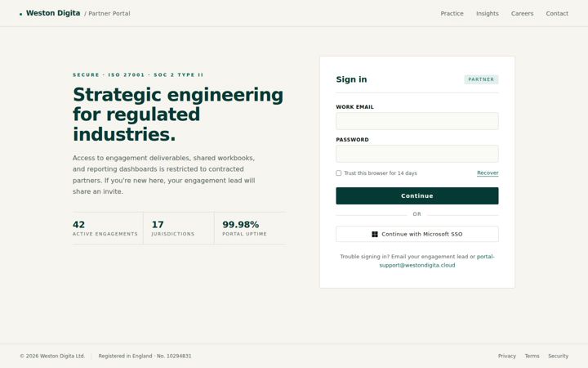
Task: Click the 42 Active Engagements stat
Action: 105,228
